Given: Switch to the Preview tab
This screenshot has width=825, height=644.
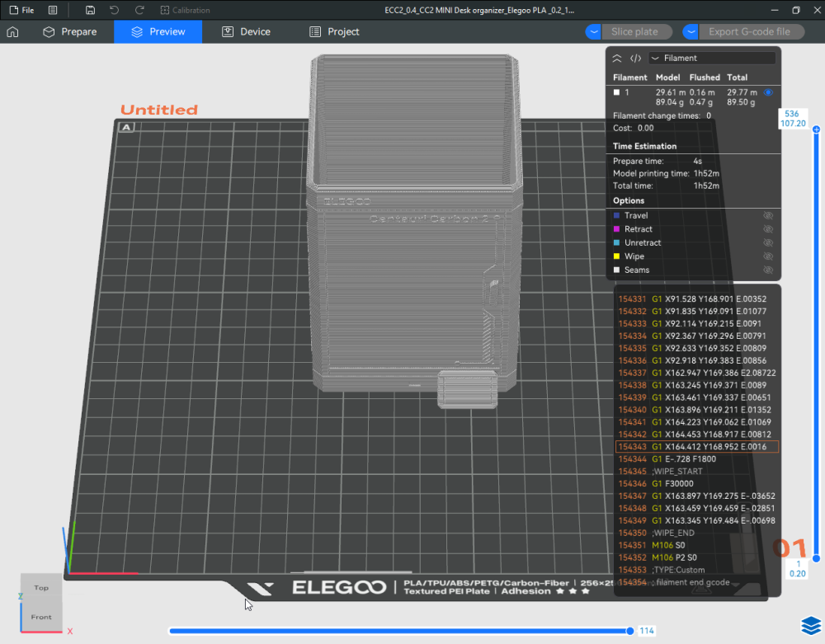Looking at the screenshot, I should pyautogui.click(x=158, y=31).
